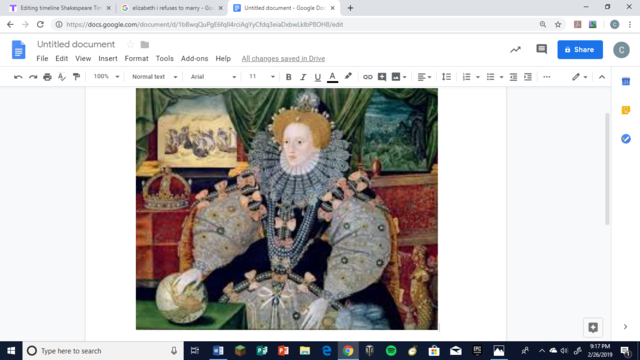This screenshot has height=360, width=640.
Task: Toggle underline formatting
Action: [318, 77]
